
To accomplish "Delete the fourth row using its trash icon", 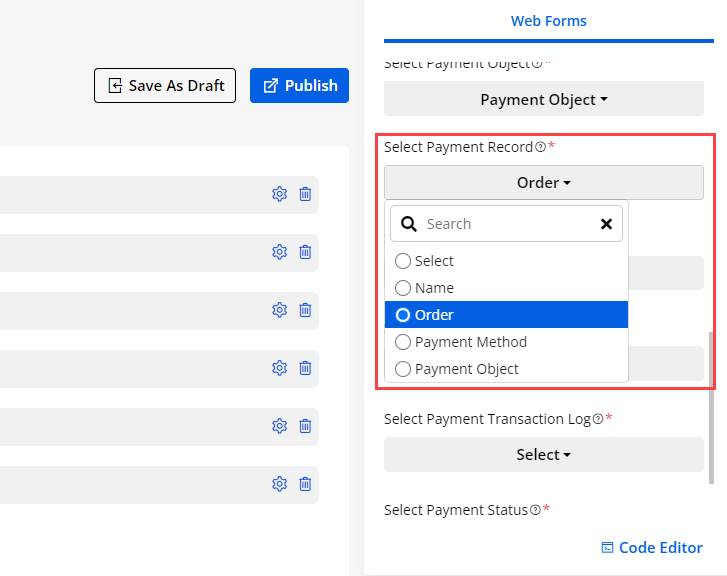I will [x=305, y=368].
